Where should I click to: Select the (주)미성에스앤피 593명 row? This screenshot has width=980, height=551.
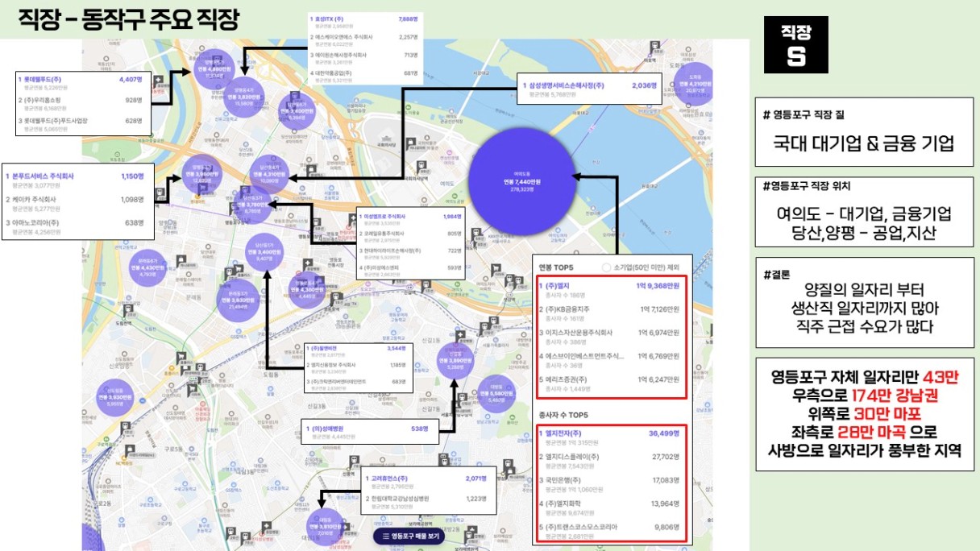point(410,271)
